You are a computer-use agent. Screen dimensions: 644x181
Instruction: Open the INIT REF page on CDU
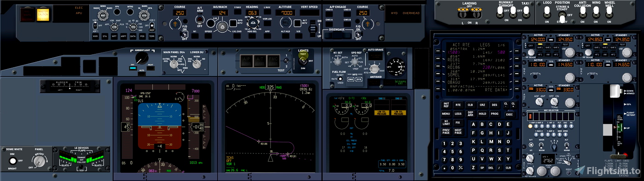tap(446, 105)
